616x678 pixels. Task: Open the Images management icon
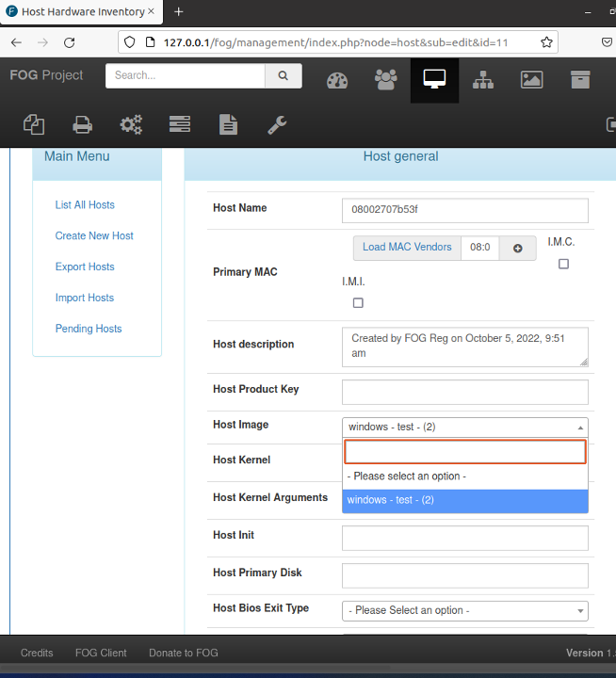point(532,80)
